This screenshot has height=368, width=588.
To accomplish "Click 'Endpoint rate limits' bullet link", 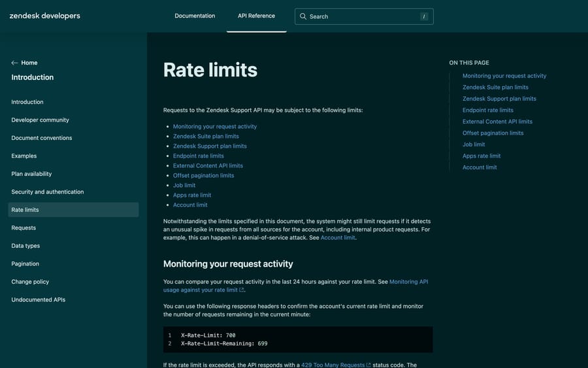I will 199,156.
